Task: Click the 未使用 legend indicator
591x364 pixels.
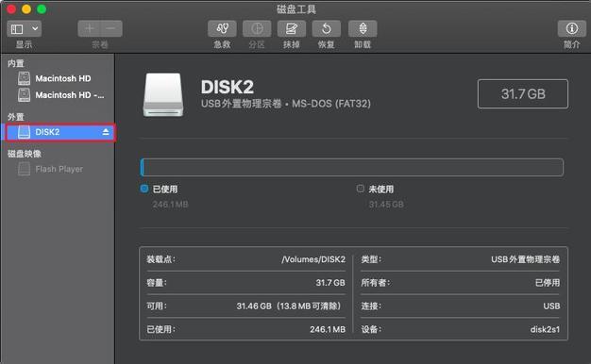Action: [361, 189]
